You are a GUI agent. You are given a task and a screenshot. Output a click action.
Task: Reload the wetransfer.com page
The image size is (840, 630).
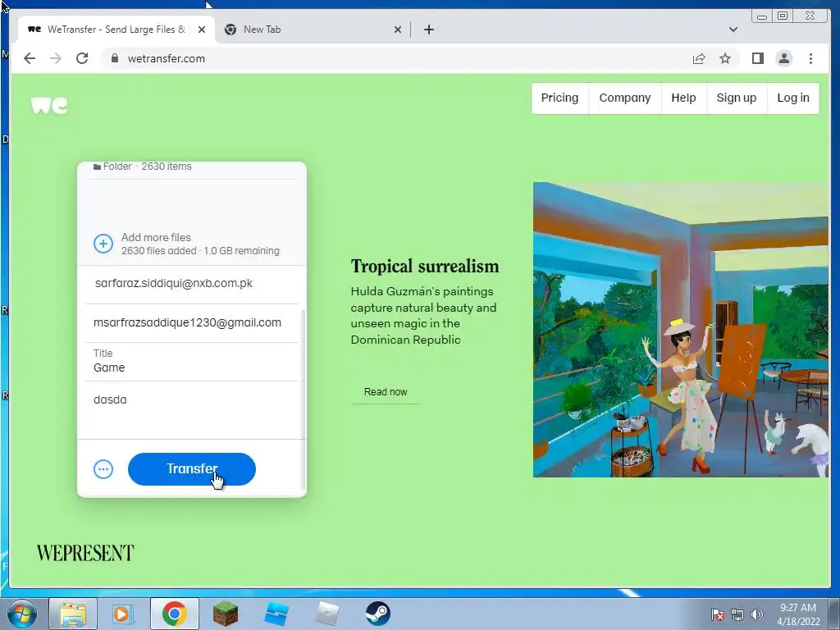82,58
